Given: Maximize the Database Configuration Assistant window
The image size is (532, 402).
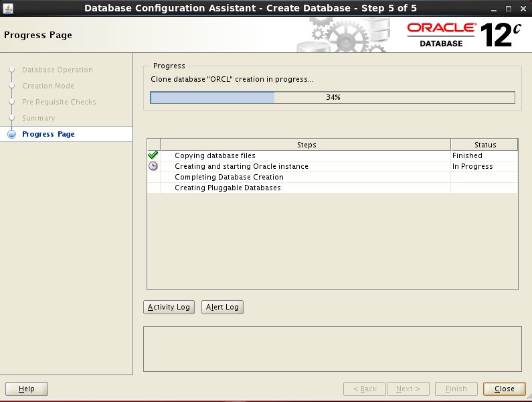Looking at the screenshot, I should pyautogui.click(x=509, y=9).
